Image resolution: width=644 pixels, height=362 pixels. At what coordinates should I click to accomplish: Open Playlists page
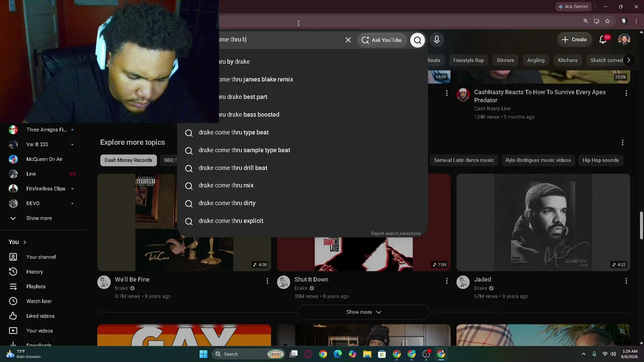[x=43, y=287]
